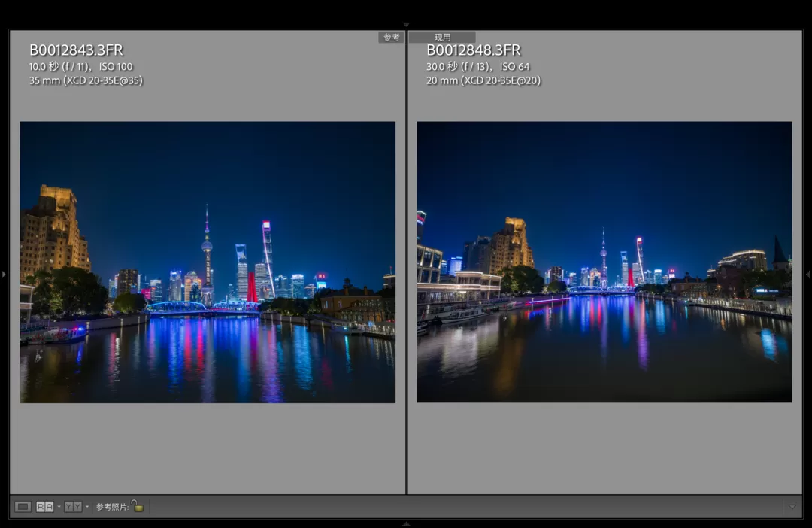Switch to the single-image Loupe view icon
812x528 pixels.
[23, 507]
